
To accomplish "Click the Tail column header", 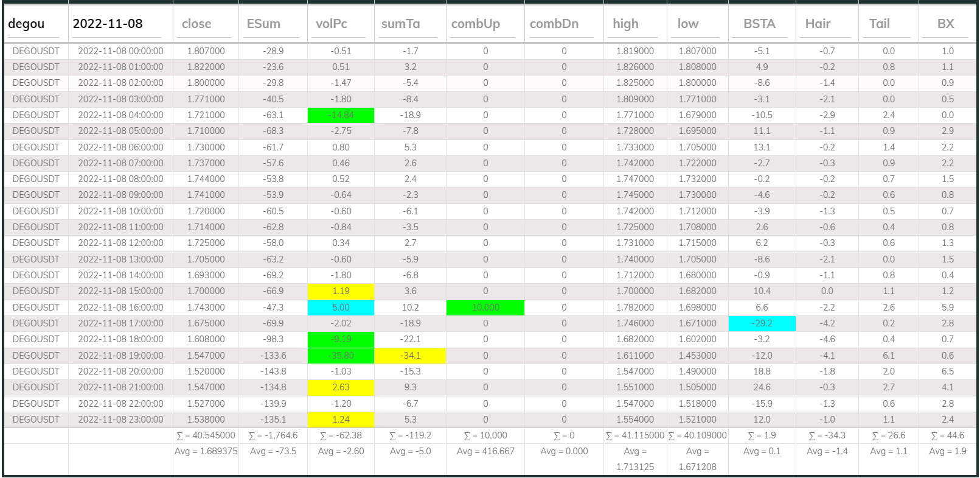I will coord(880,24).
